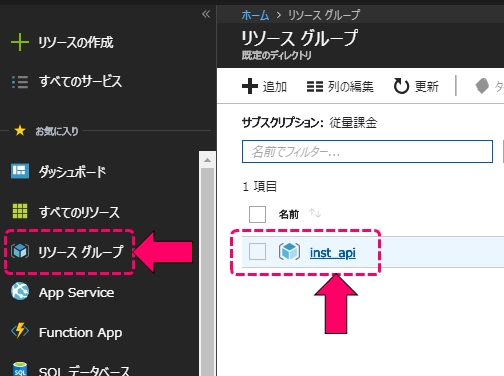504x376 pixels.
Task: Click the circular refresh icon
Action: pos(401,86)
